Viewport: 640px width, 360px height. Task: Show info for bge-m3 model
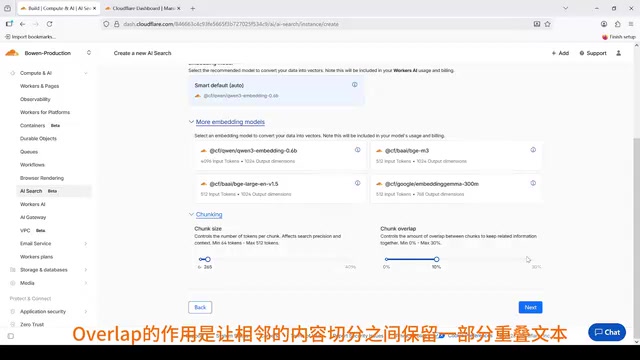click(x=533, y=150)
